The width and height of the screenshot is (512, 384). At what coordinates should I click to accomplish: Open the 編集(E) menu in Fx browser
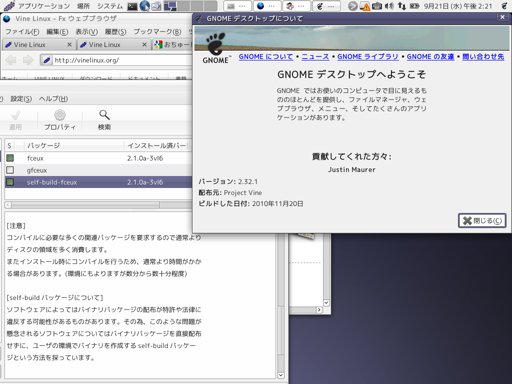[57, 32]
